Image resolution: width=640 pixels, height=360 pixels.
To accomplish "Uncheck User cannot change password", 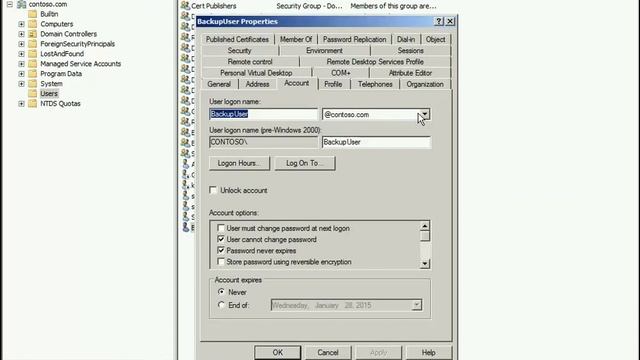I will pyautogui.click(x=221, y=239).
